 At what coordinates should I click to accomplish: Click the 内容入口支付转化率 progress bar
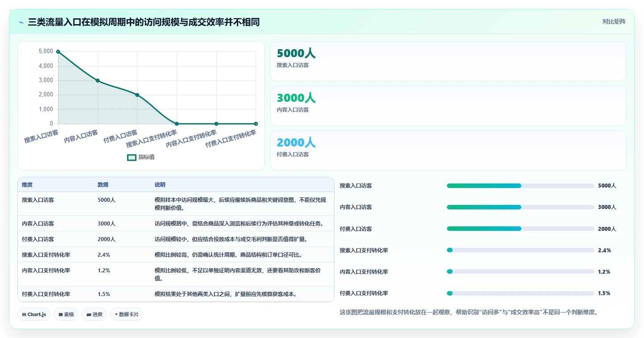point(520,271)
